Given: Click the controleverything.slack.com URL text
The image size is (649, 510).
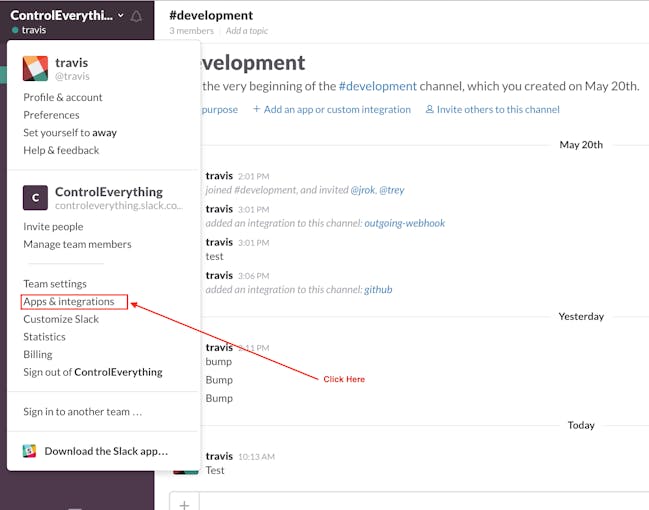Looking at the screenshot, I should pos(119,206).
